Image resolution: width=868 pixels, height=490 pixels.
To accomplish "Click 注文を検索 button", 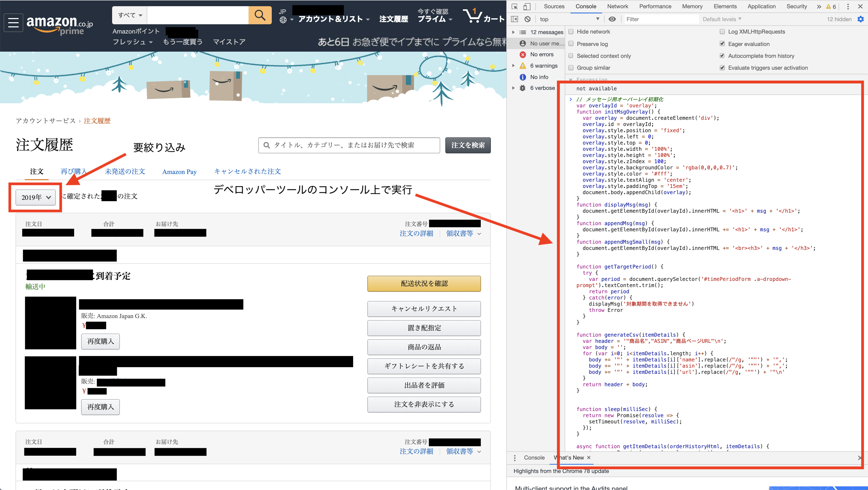I will (x=468, y=145).
